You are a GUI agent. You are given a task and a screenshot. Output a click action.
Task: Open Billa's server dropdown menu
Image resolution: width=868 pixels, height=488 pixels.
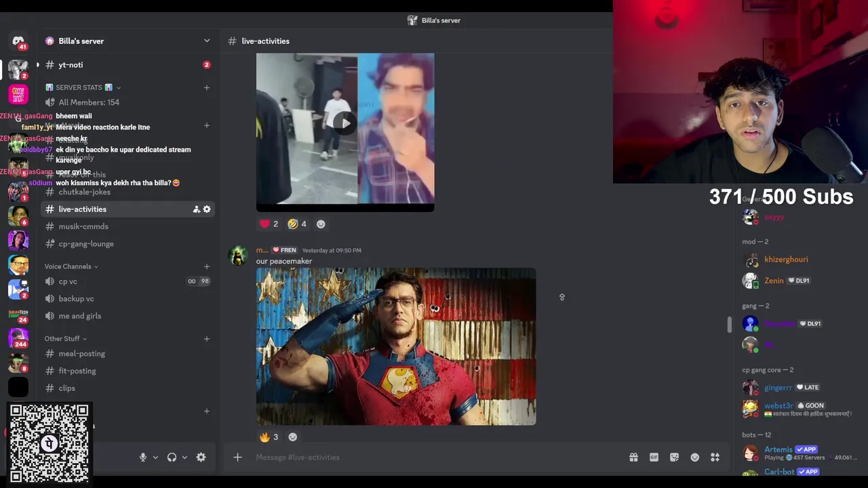point(207,41)
